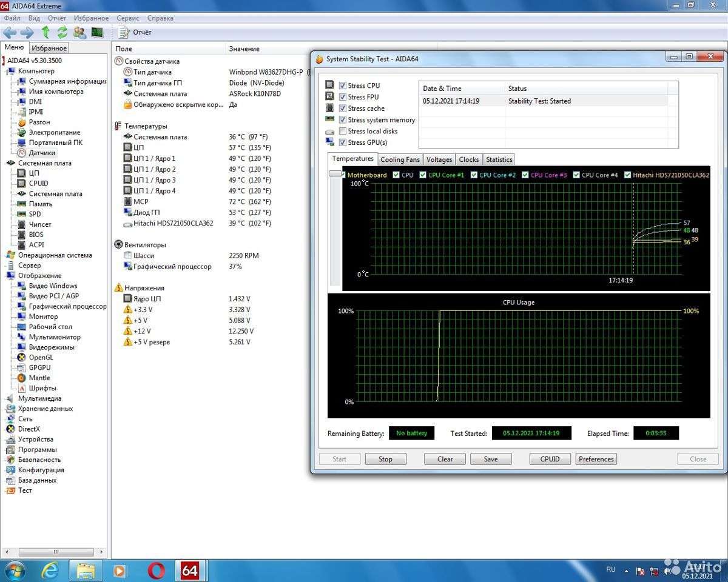728x582 pixels.
Task: Click the Отчёт report toolbar button
Action: point(135,32)
